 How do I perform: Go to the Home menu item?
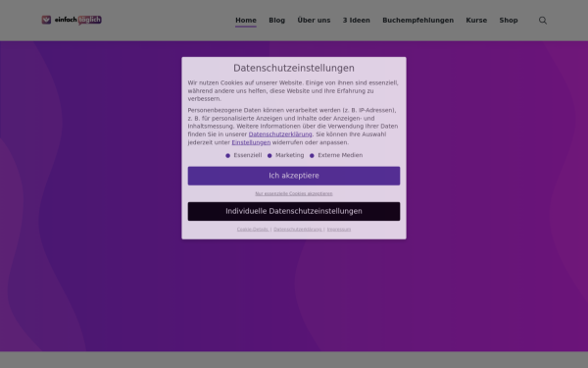(x=246, y=21)
